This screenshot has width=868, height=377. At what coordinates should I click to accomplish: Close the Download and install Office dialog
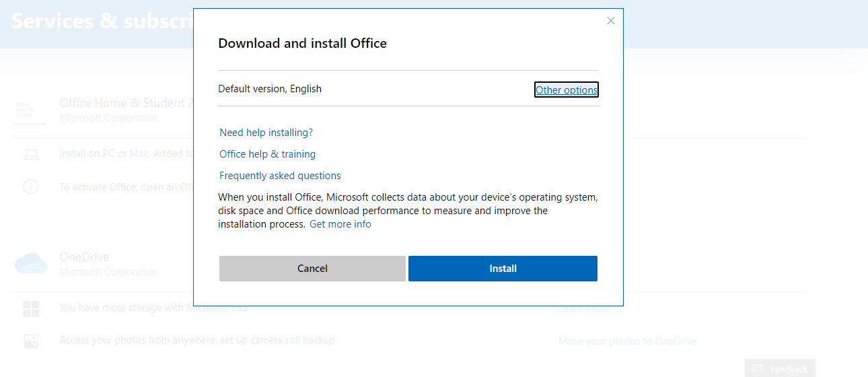tap(611, 21)
